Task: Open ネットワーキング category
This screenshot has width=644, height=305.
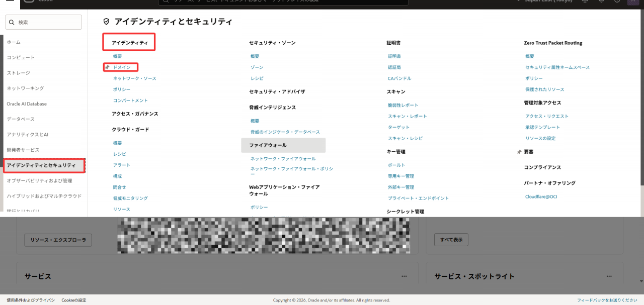Action: [x=25, y=88]
